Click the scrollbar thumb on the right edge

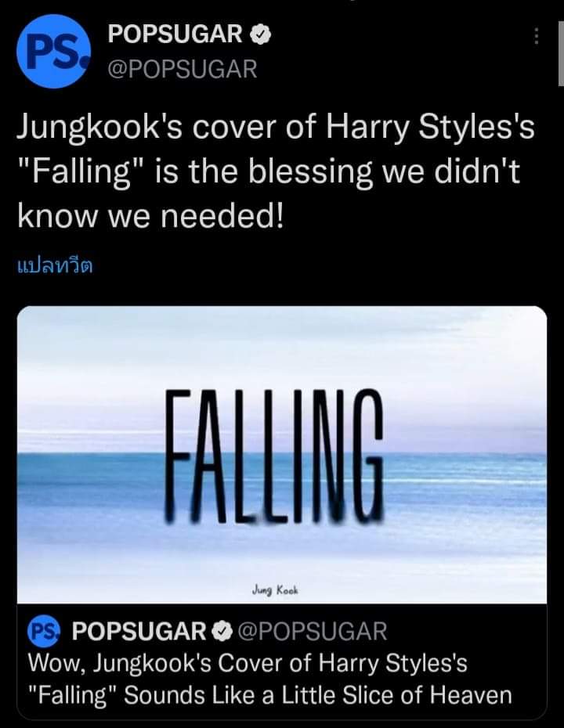[561, 55]
